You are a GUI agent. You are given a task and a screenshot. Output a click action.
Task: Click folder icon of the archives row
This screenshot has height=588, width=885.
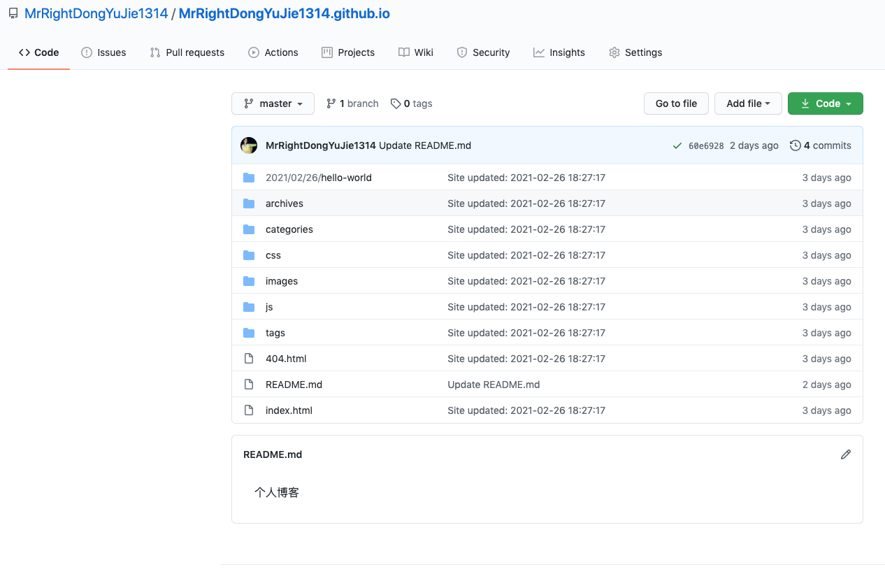(249, 203)
